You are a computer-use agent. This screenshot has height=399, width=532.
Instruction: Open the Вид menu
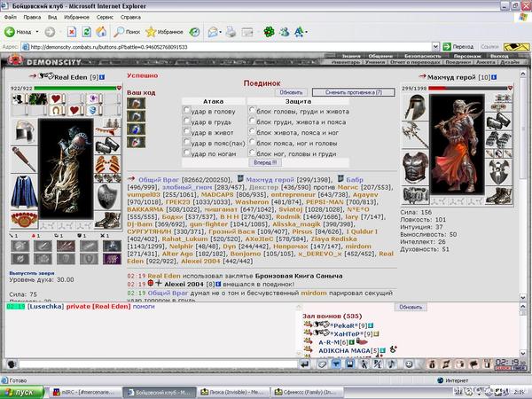coord(52,17)
